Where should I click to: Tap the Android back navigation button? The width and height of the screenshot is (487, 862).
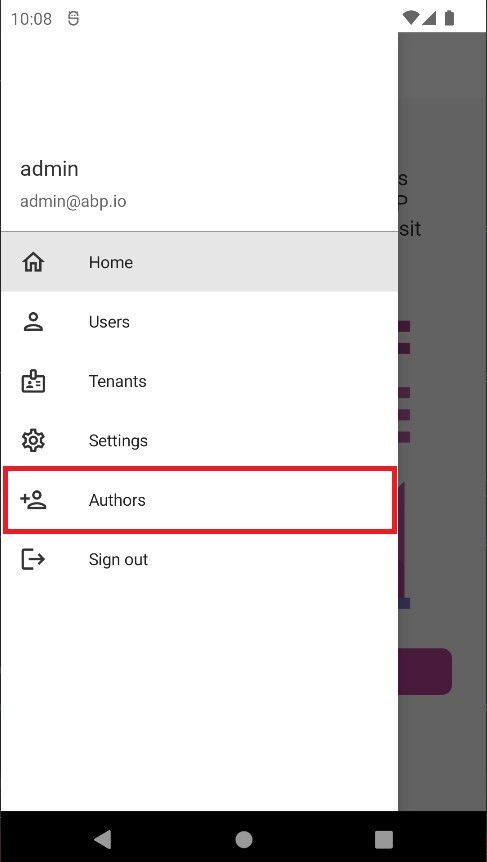coord(103,839)
